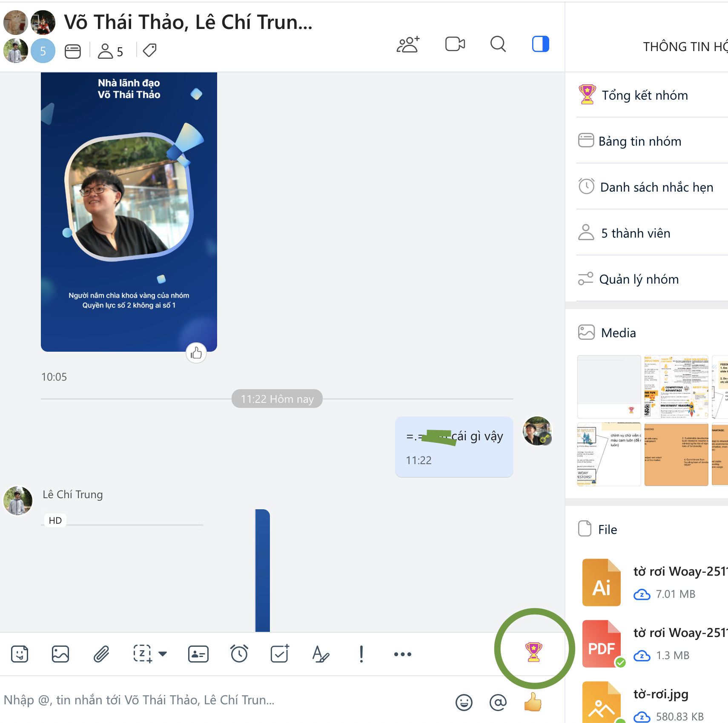Click the trophy icon in message toolbar
The image size is (728, 723).
point(533,652)
